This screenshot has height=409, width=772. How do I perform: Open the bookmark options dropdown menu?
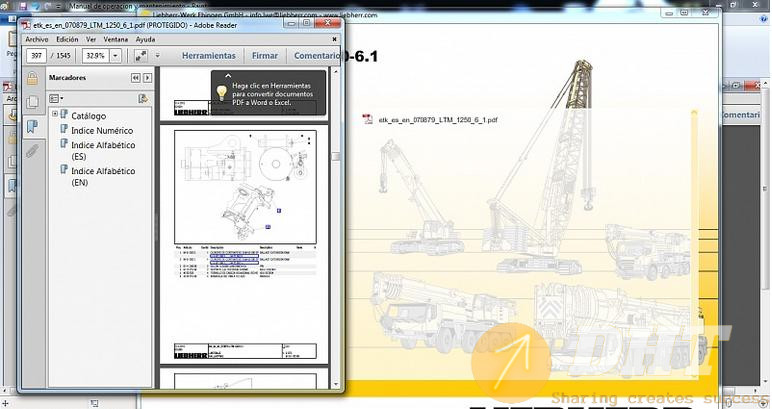pyautogui.click(x=56, y=98)
